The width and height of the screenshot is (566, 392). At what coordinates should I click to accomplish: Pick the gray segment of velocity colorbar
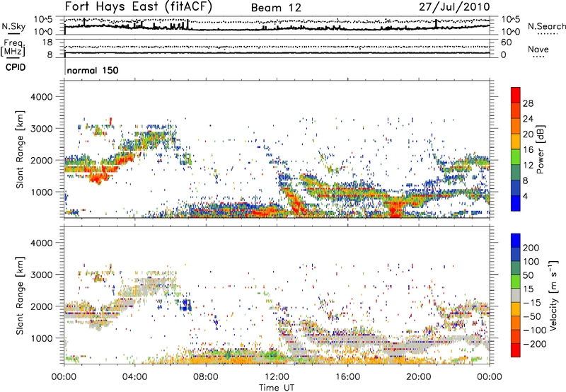[x=516, y=296]
